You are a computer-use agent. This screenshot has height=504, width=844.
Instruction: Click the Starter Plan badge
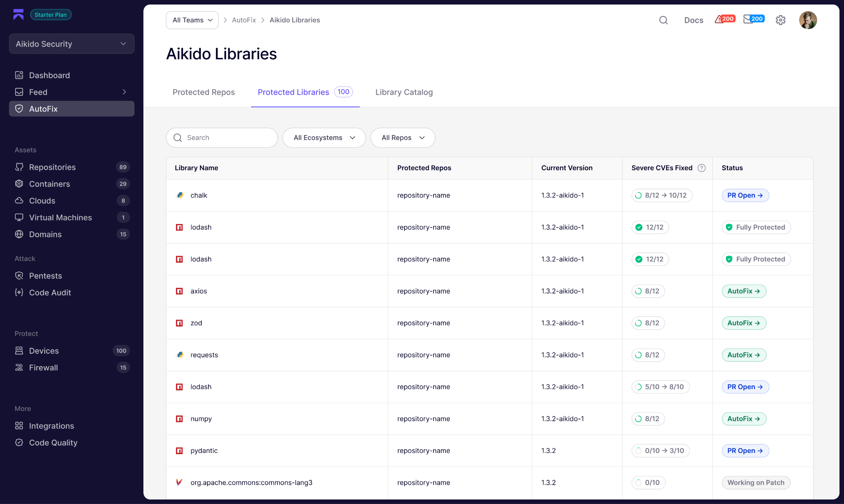51,15
